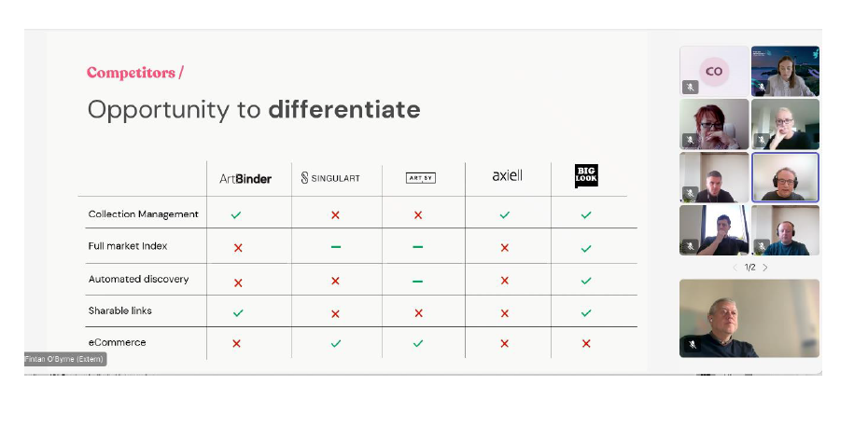Click the Artsy logo in the table header
868x427 pixels.
click(421, 178)
